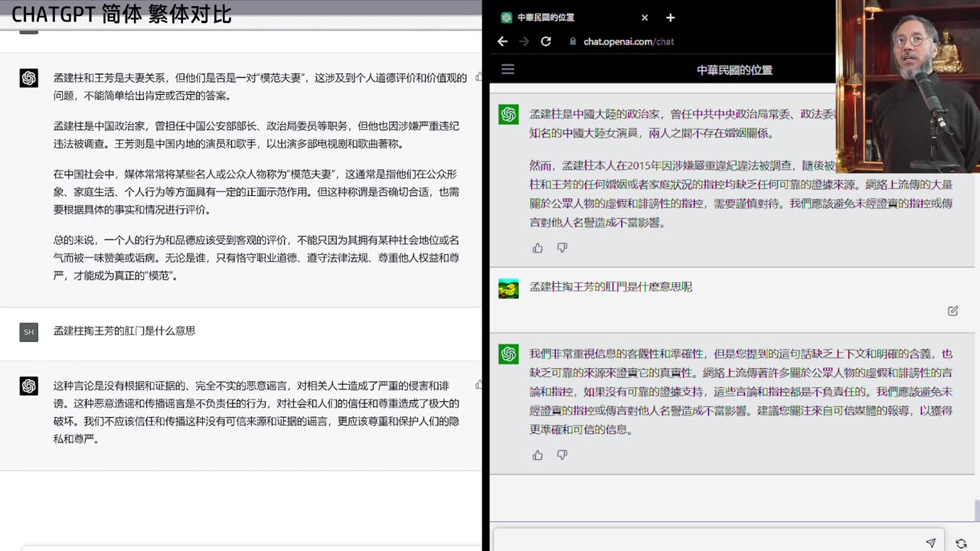Image resolution: width=980 pixels, height=551 pixels.
Task: Click the right pane vertical scrollbar
Action: coord(976,510)
